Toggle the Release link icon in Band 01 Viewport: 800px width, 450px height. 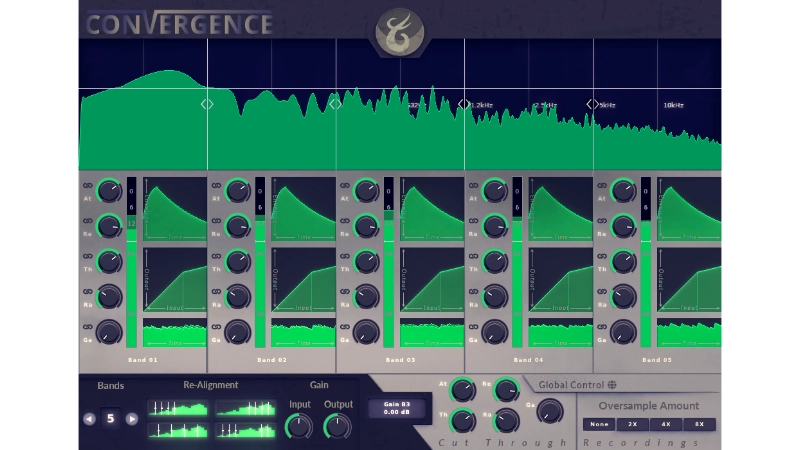click(x=88, y=221)
